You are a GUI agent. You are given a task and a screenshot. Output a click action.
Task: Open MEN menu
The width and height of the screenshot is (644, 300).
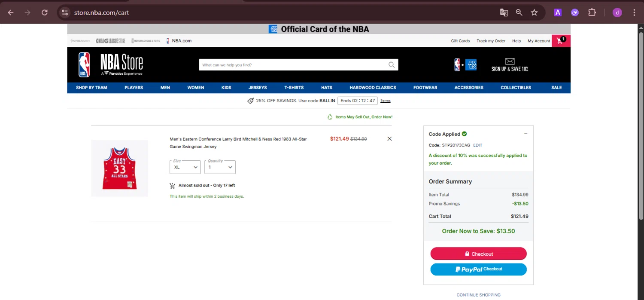point(165,88)
